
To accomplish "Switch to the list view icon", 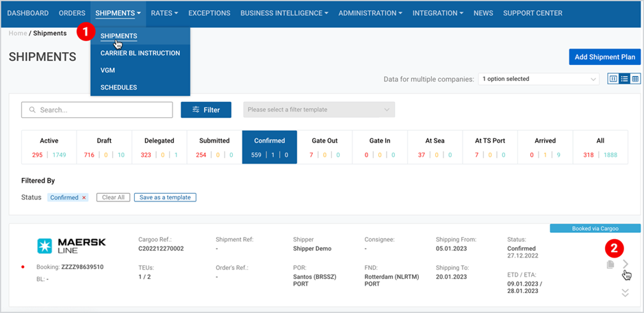I will [x=624, y=79].
